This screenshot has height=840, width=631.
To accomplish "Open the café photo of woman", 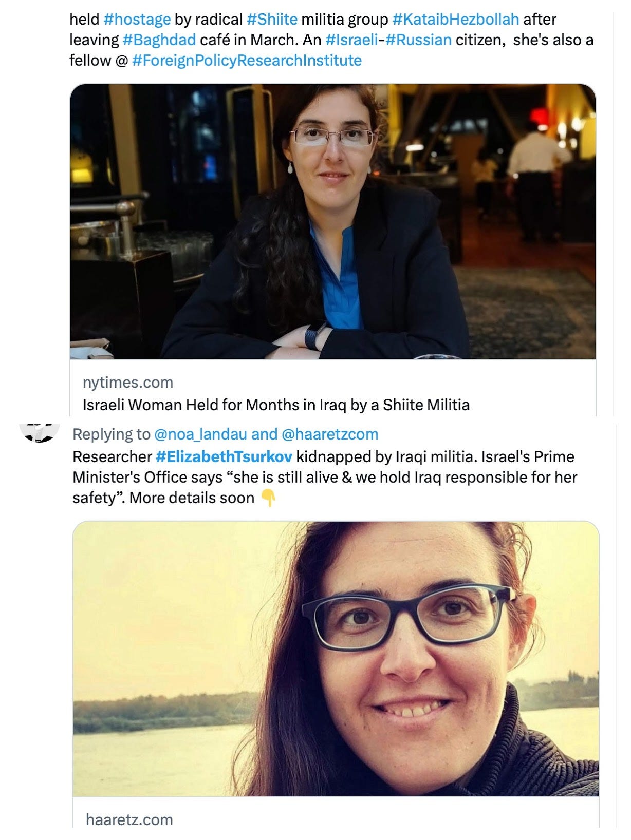I will pyautogui.click(x=333, y=221).
